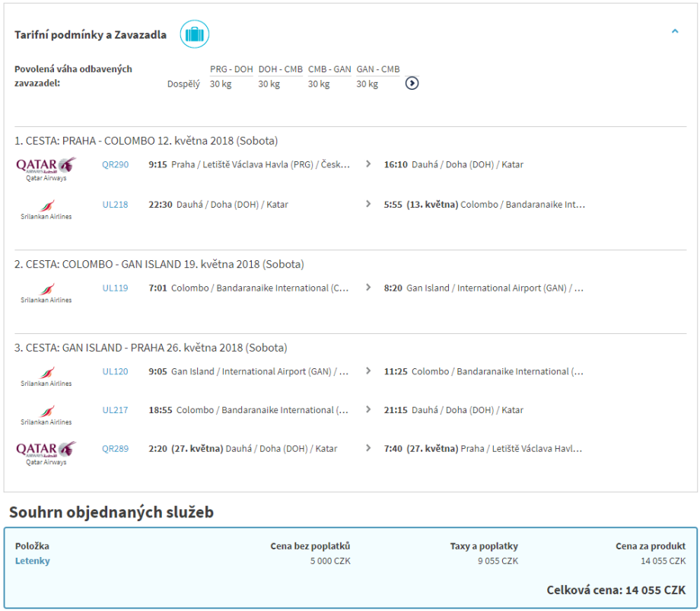
Task: Click Srilankan Airlines logo on UL120 flight
Action: point(46,377)
